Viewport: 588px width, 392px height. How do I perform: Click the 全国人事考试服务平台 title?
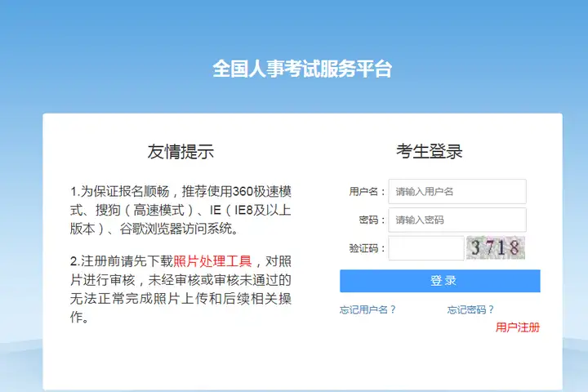302,69
